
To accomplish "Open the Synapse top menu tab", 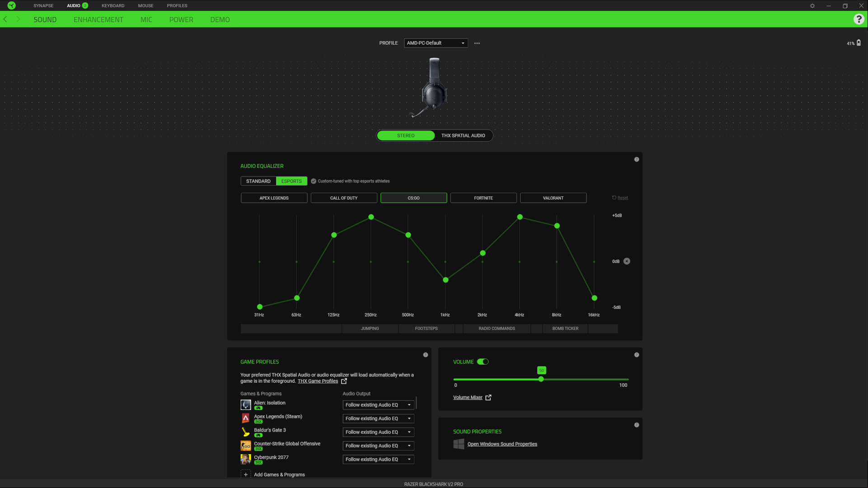I will (x=43, y=5).
